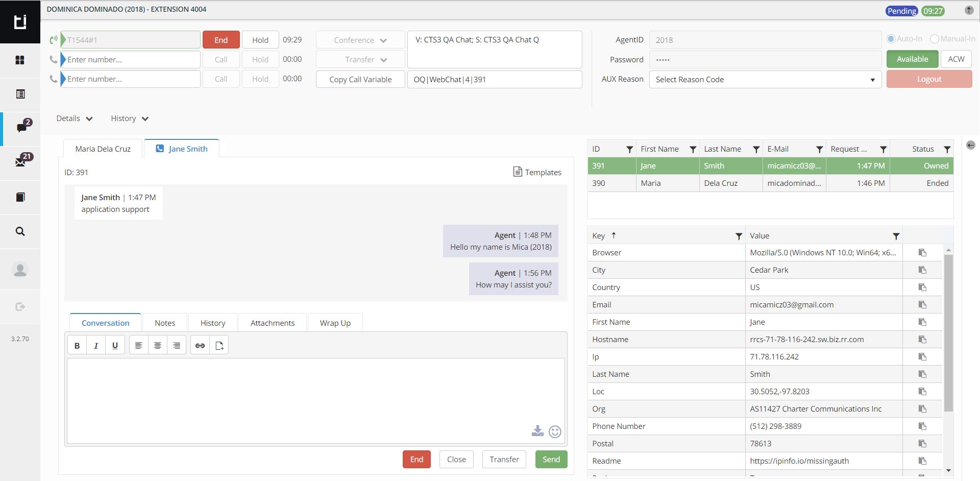Image resolution: width=980 pixels, height=481 pixels.
Task: Click the Copy Call Variable button
Action: point(360,80)
